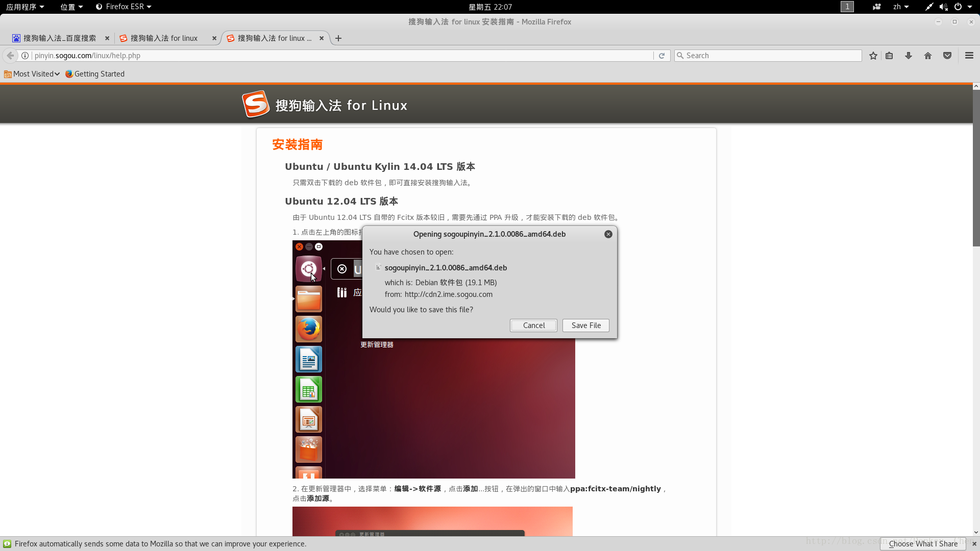Open the zh input language dropdown
The image size is (980, 551).
(x=901, y=7)
